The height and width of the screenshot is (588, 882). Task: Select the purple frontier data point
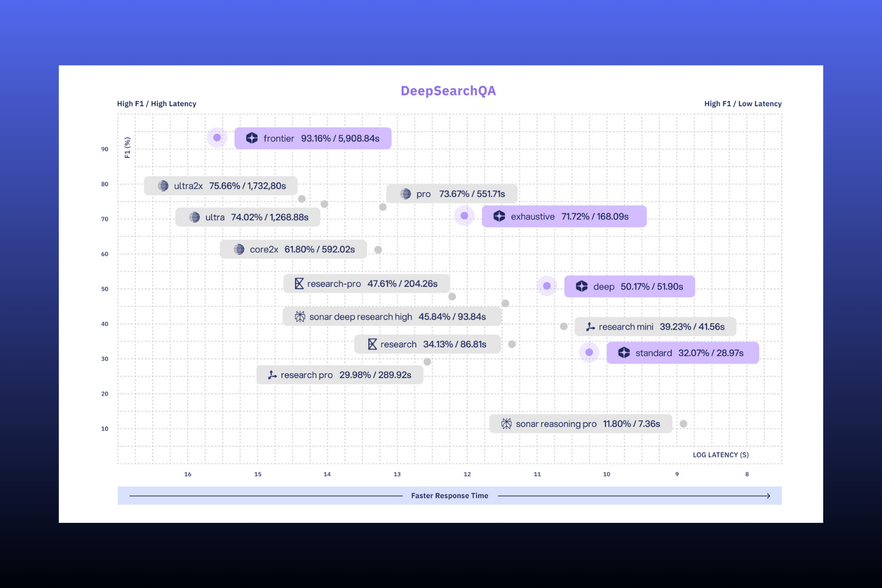tap(217, 138)
